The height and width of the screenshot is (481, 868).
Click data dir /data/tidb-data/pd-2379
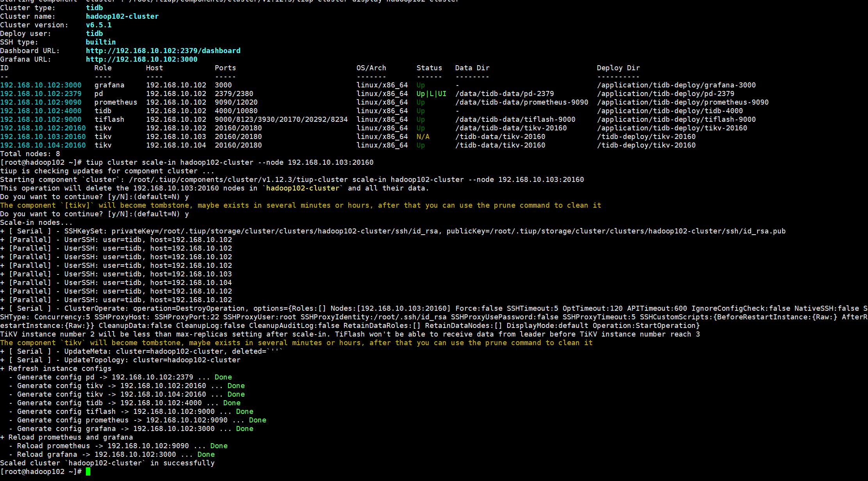504,94
